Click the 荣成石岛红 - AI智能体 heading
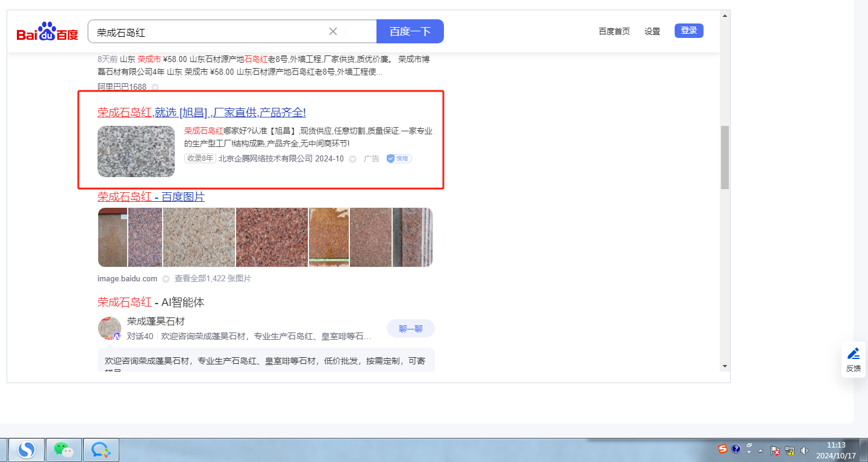Screen dimensions: 868x462 tap(151, 302)
